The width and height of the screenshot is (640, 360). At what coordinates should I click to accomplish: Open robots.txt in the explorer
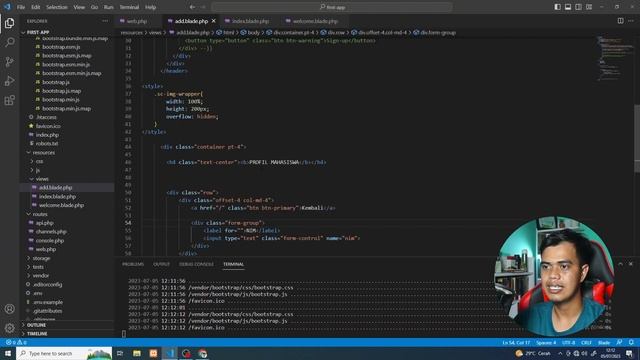click(47, 143)
